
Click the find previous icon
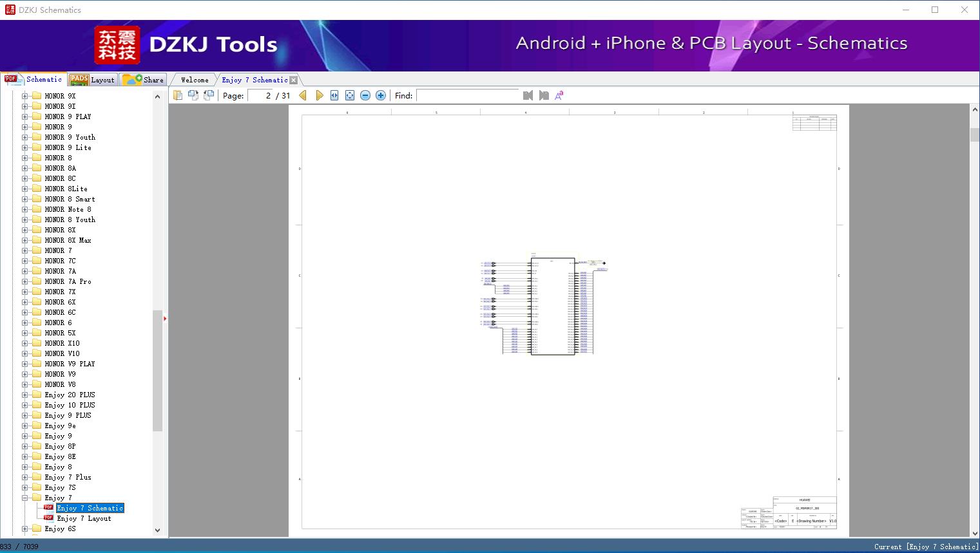[528, 95]
